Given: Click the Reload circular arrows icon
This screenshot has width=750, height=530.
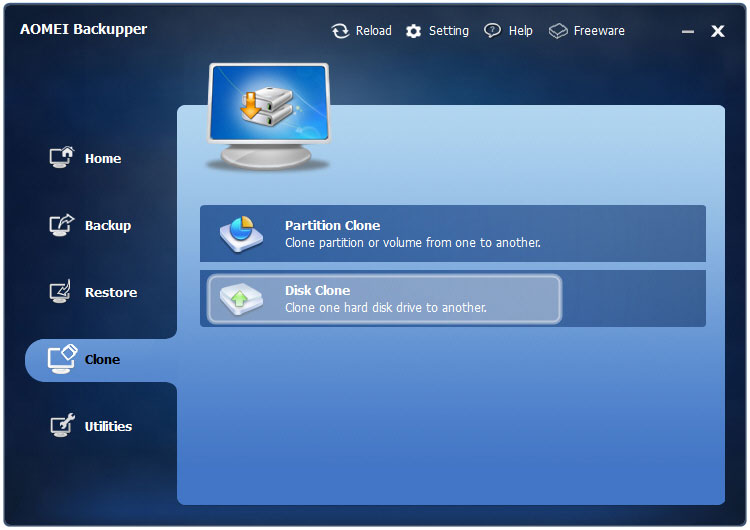Looking at the screenshot, I should [340, 31].
